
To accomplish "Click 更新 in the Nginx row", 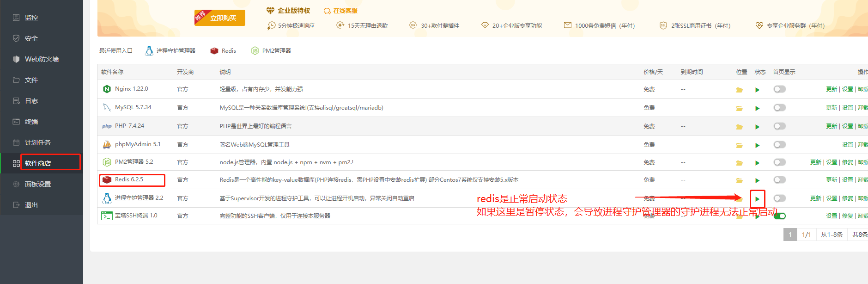I will pos(832,89).
